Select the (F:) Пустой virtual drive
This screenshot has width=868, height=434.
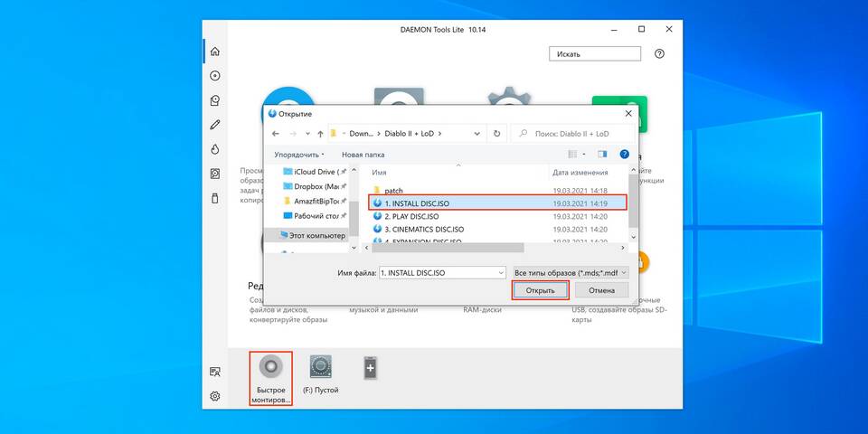[x=320, y=374]
